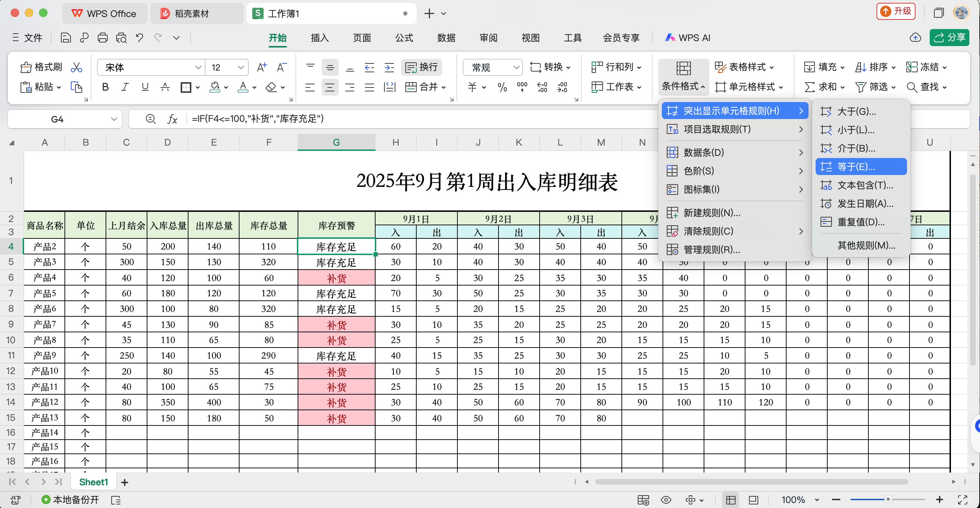Open the Find tool
Viewport: 980px width, 508px height.
(x=927, y=87)
